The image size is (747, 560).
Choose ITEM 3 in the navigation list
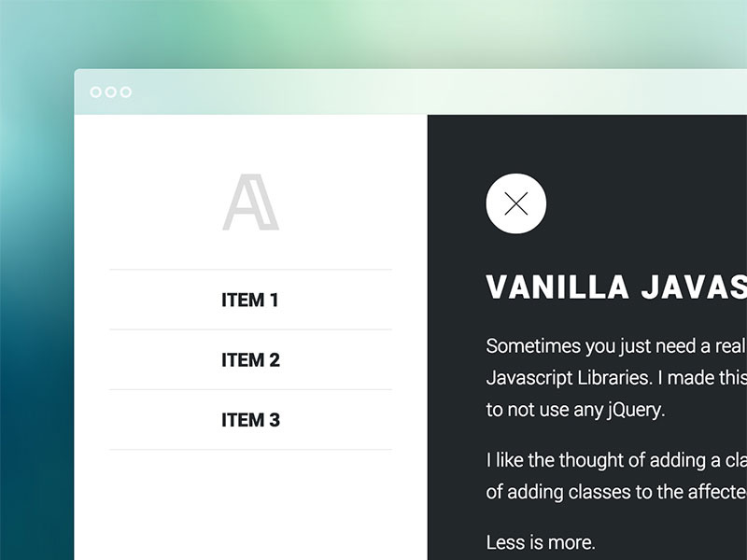click(250, 420)
